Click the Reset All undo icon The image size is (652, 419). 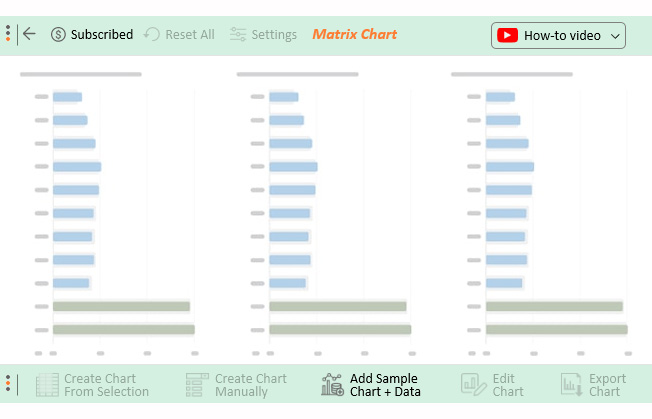coord(152,35)
